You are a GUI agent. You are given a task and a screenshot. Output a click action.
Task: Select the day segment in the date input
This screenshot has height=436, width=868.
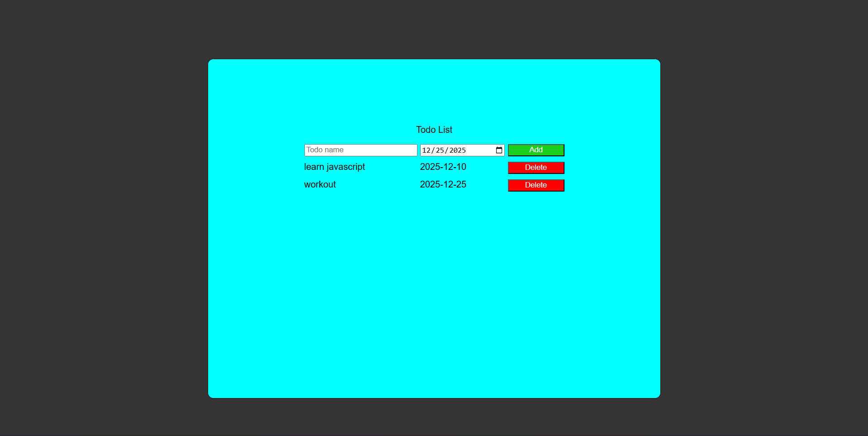pyautogui.click(x=440, y=150)
